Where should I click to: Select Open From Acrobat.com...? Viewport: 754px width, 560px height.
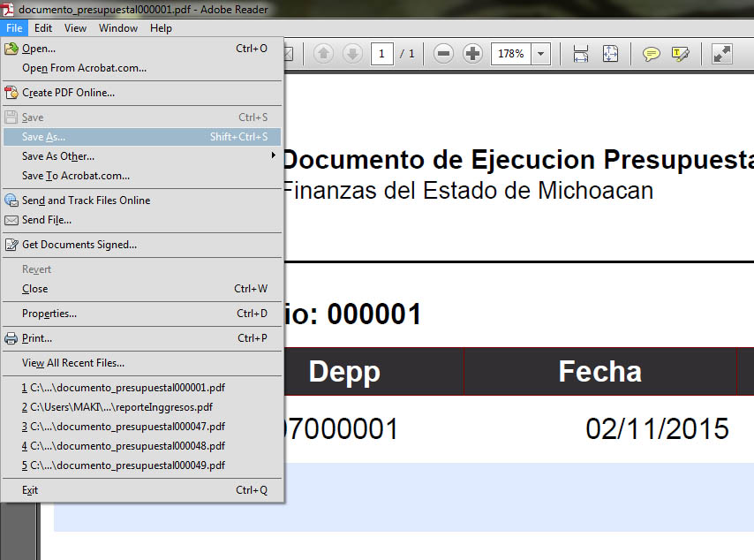coord(142,68)
